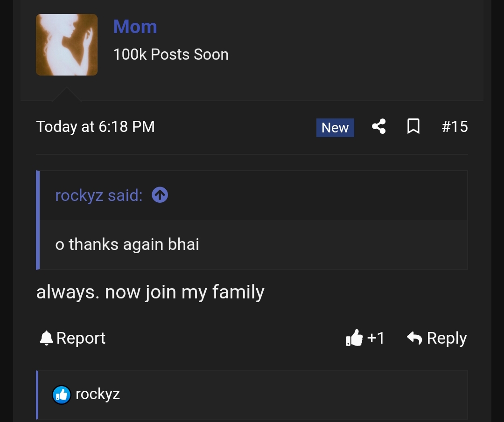Open Mom's profile via the avatar
Viewport: 504px width, 422px height.
pos(67,44)
